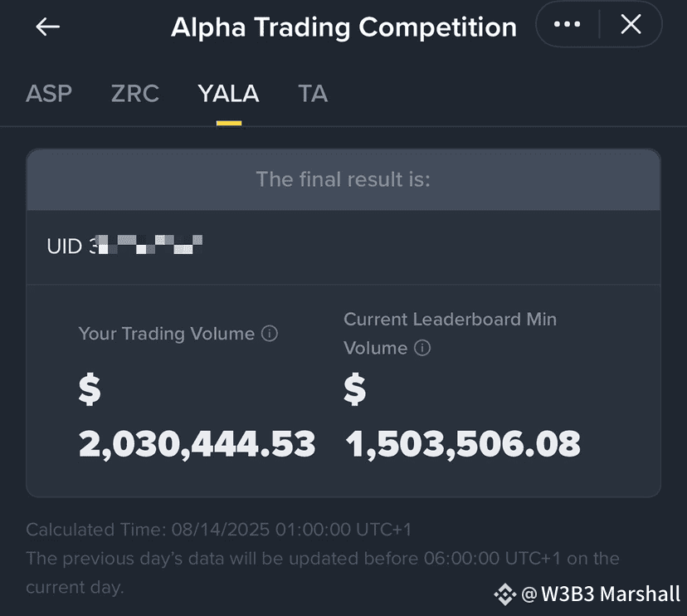
Task: Click the final result header banner
Action: click(x=343, y=180)
